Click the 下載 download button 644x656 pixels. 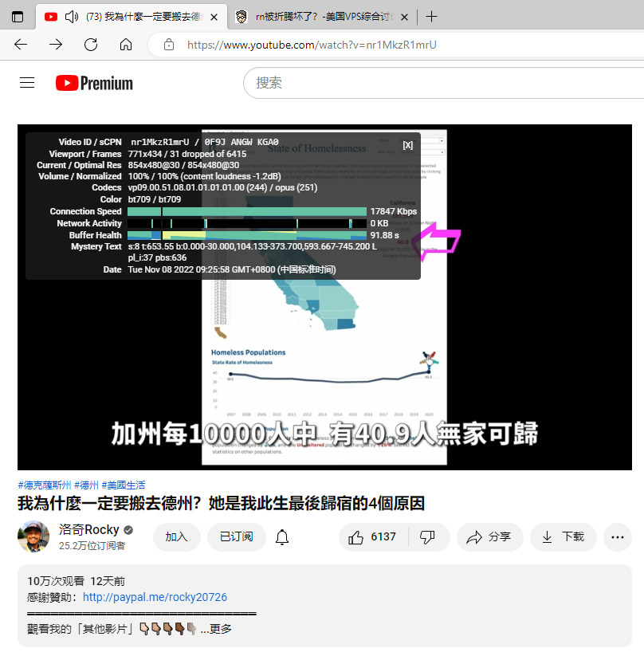tap(563, 536)
